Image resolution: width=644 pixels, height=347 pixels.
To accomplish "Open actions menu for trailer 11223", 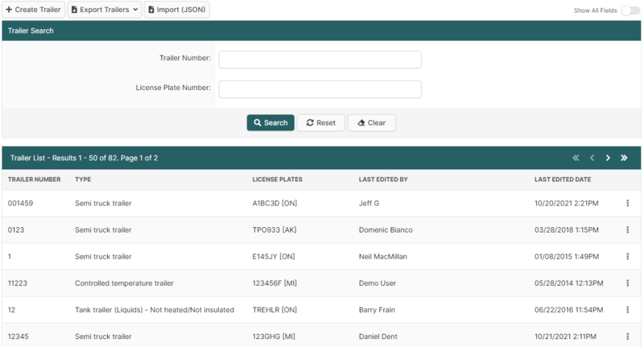I will click(627, 283).
